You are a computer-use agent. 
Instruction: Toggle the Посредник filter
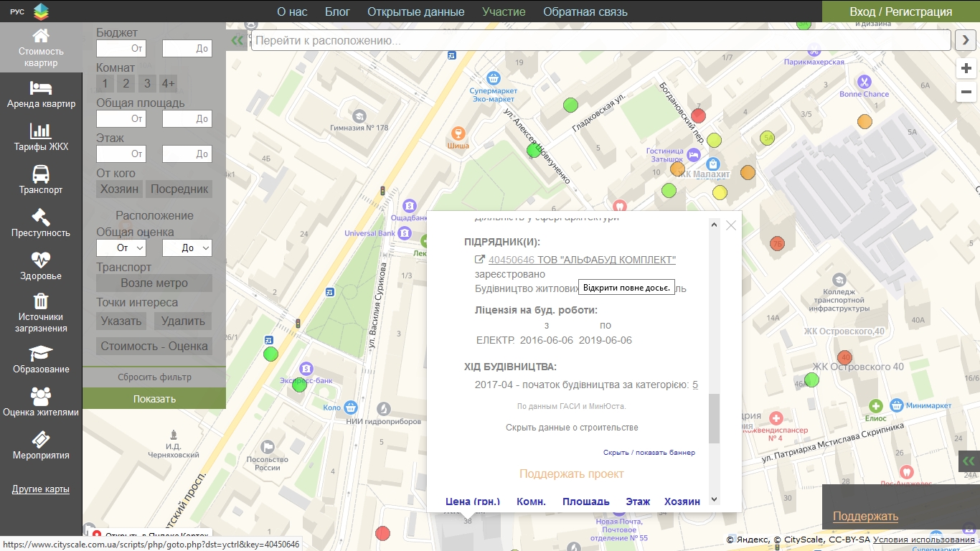[x=179, y=189]
